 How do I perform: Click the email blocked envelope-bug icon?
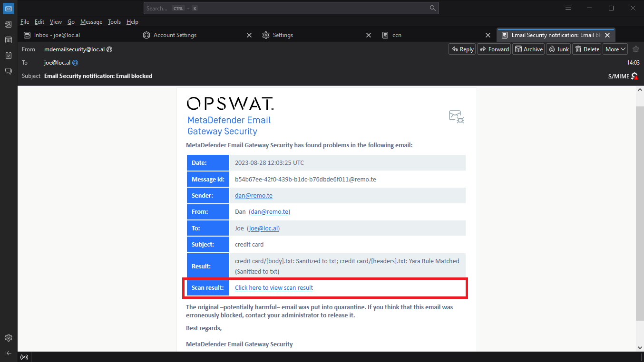(456, 117)
